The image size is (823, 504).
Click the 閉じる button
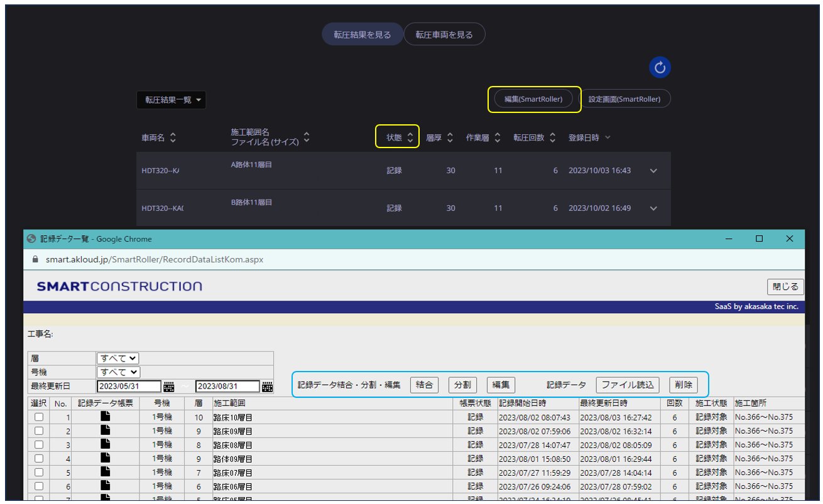pos(785,286)
